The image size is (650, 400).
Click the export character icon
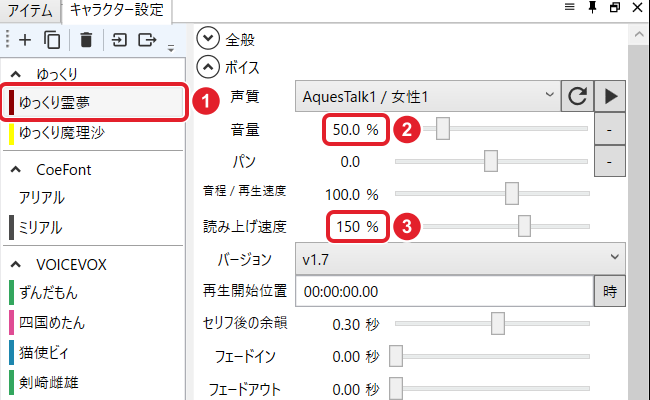[147, 40]
